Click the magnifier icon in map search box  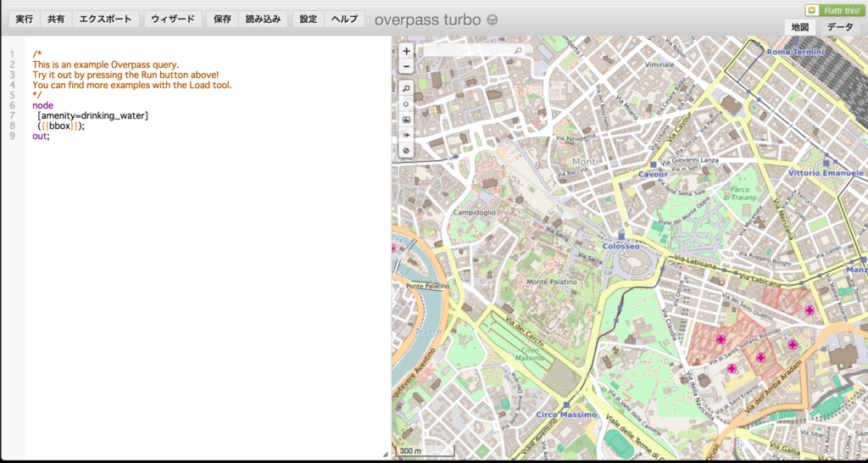518,50
